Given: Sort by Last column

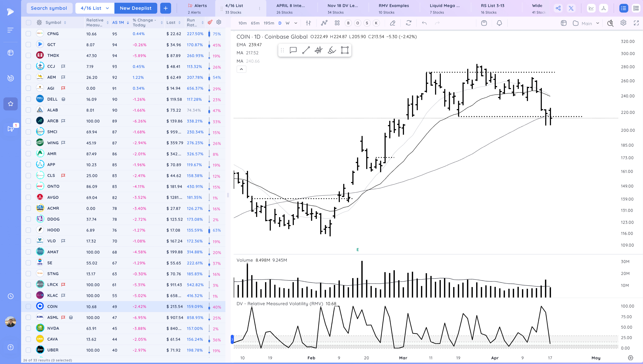Looking at the screenshot, I should pos(173,23).
